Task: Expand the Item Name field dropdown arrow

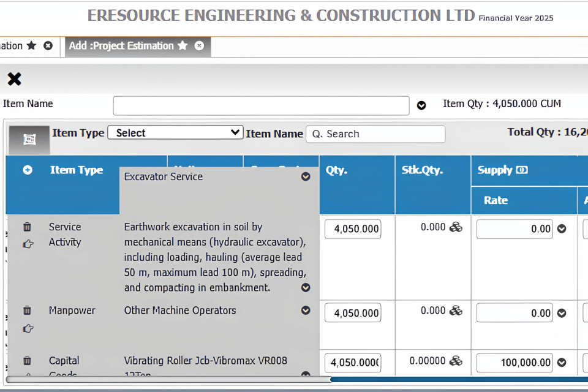Action: [421, 105]
